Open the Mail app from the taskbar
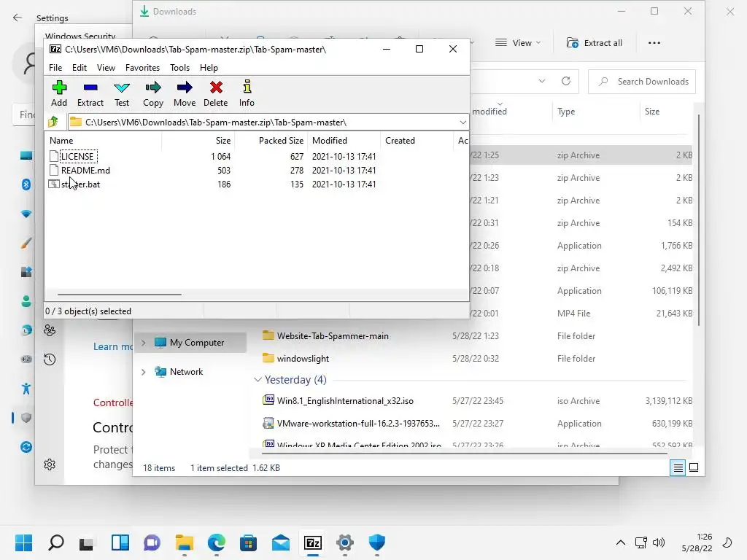The height and width of the screenshot is (560, 747). pos(281,542)
